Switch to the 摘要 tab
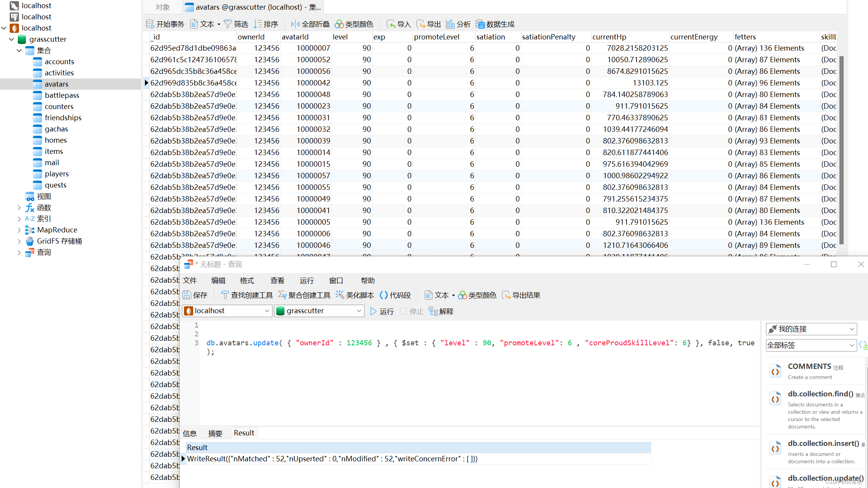 pyautogui.click(x=215, y=433)
